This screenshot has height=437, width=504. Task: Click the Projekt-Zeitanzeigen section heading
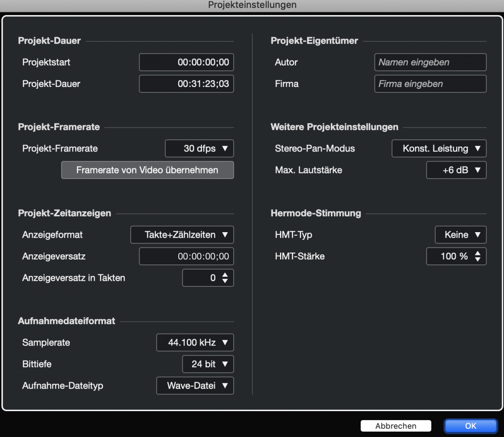tap(65, 213)
